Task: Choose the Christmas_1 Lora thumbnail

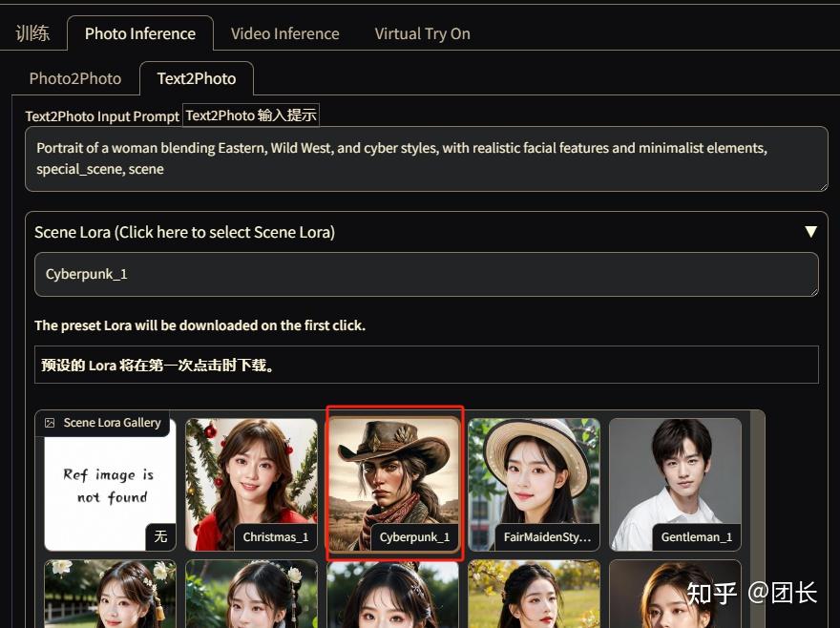Action: pos(251,485)
